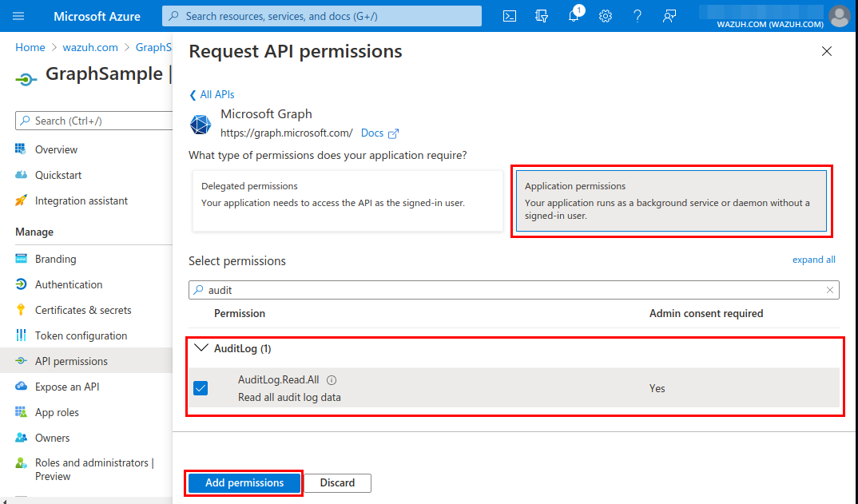This screenshot has height=504, width=858.
Task: Open the Help question mark icon
Action: tap(637, 16)
